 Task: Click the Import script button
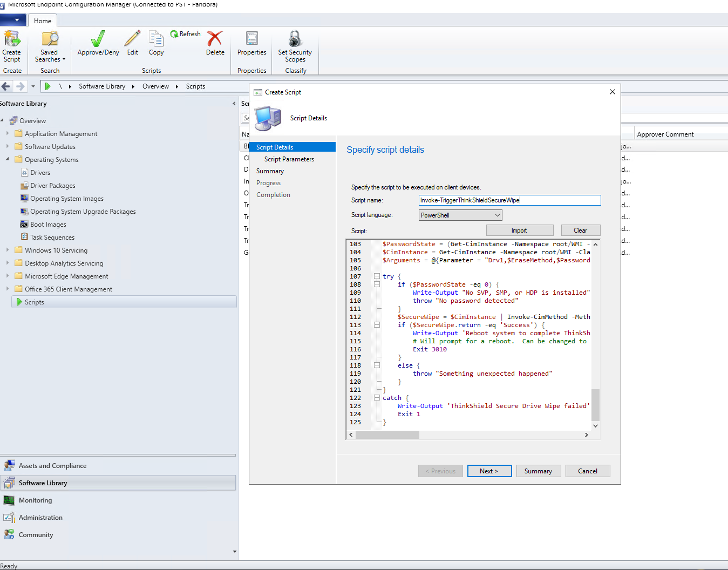pos(520,230)
